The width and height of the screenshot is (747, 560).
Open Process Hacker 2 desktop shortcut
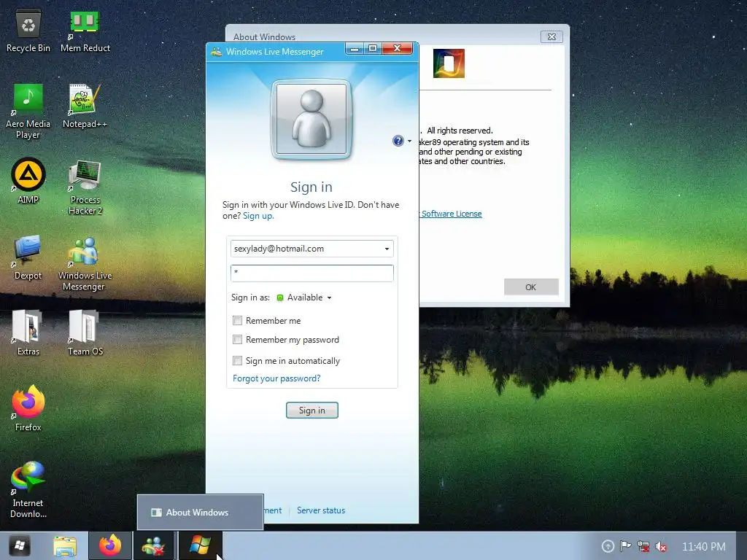click(x=85, y=187)
